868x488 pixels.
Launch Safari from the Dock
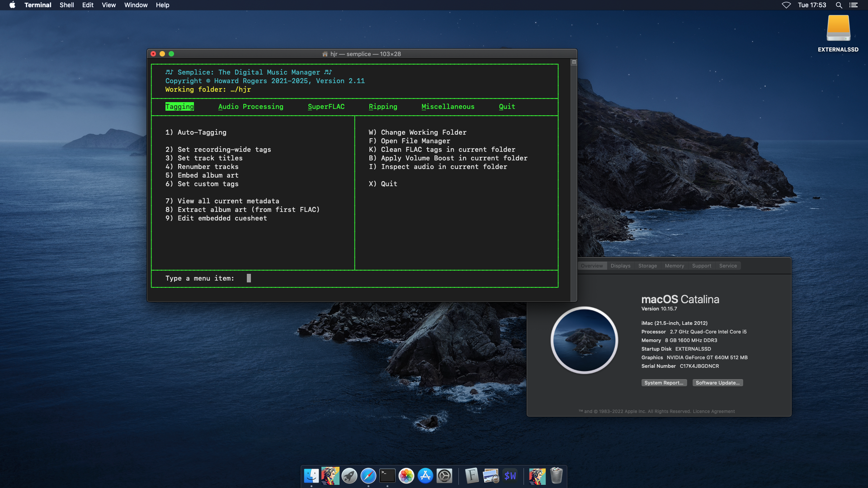click(x=368, y=476)
